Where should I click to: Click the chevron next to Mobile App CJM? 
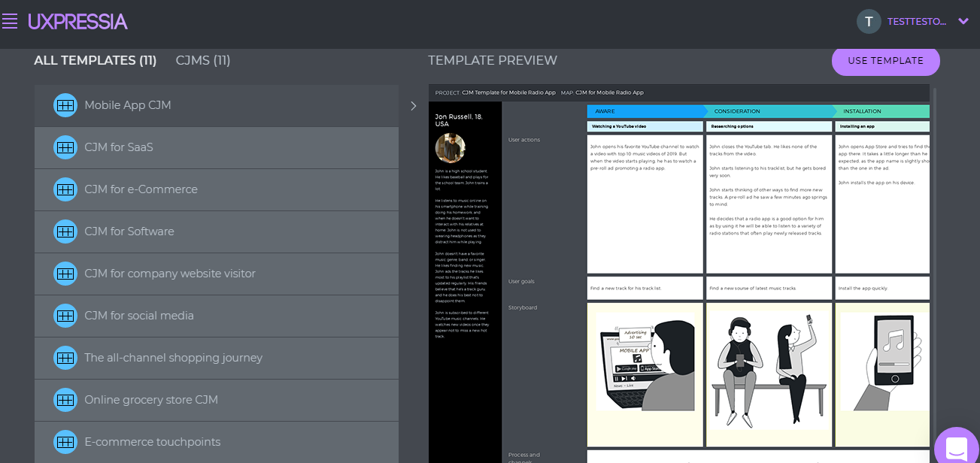coord(413,106)
